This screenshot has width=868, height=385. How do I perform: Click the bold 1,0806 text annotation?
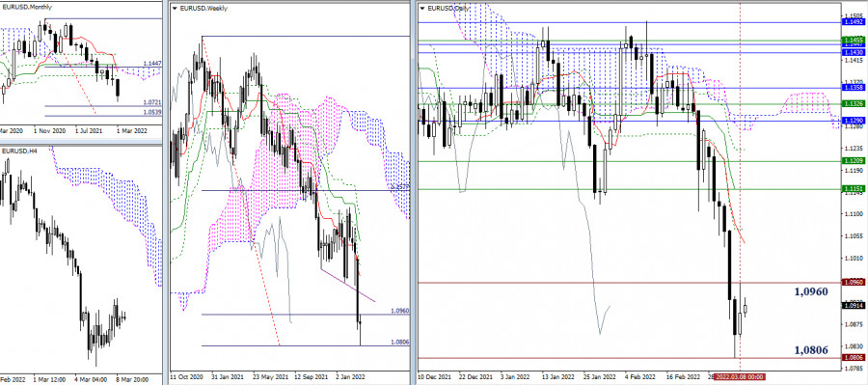[811, 349]
